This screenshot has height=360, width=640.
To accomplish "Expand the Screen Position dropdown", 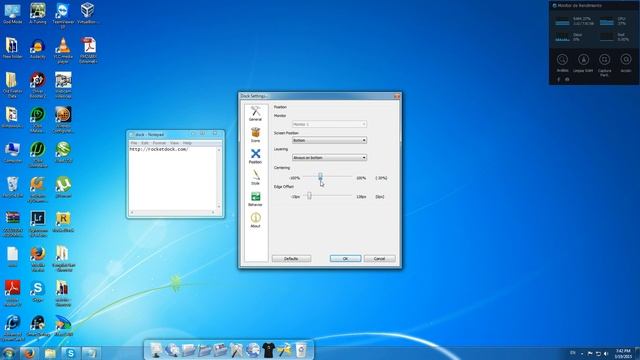I will [329, 140].
